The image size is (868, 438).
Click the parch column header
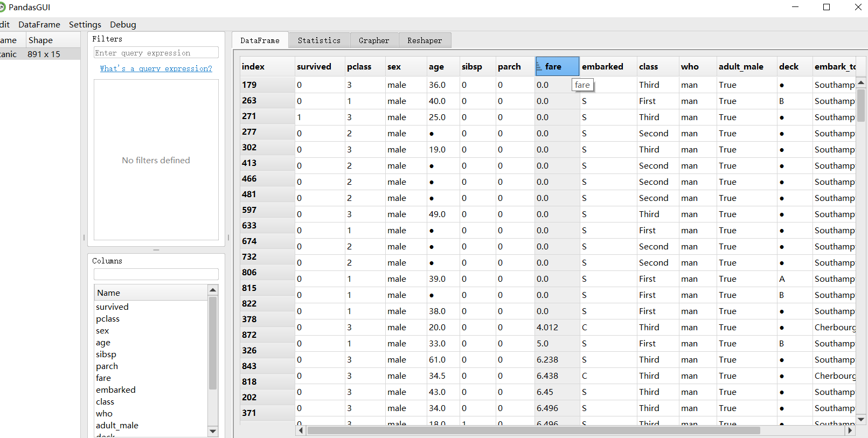[x=515, y=66]
